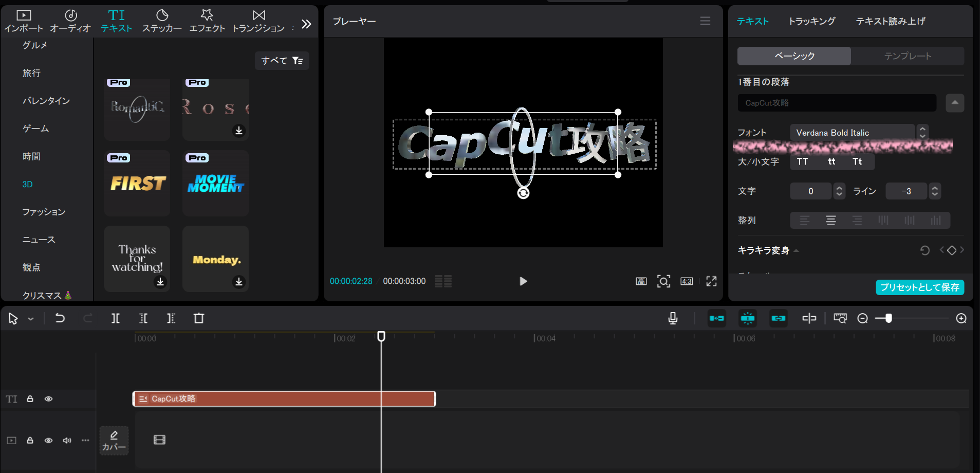The width and height of the screenshot is (980, 473).
Task: Delete the selected clip
Action: coord(199,318)
